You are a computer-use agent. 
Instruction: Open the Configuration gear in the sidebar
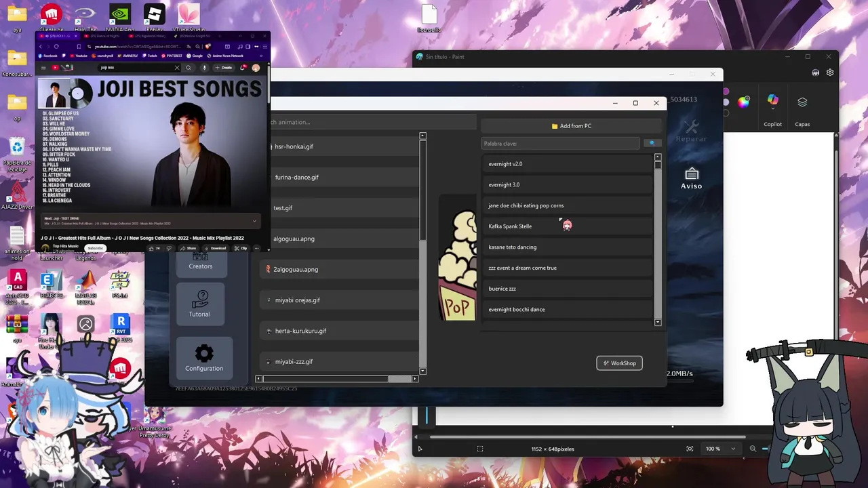204,358
